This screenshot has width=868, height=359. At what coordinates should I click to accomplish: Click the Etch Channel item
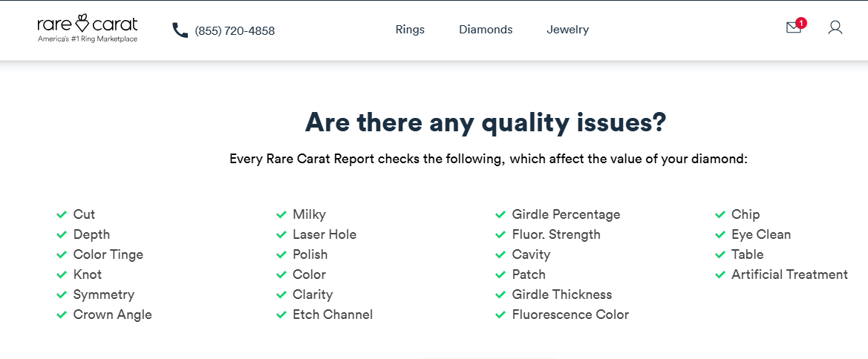click(x=333, y=314)
